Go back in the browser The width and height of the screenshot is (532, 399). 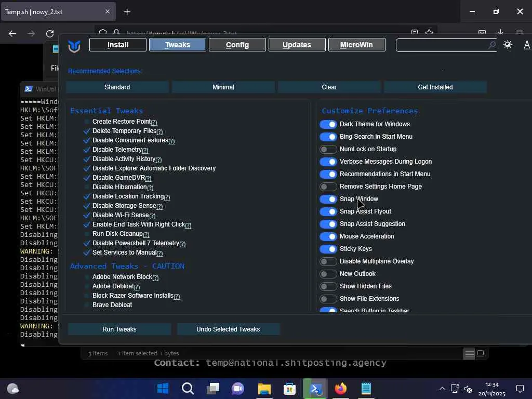[x=12, y=34]
